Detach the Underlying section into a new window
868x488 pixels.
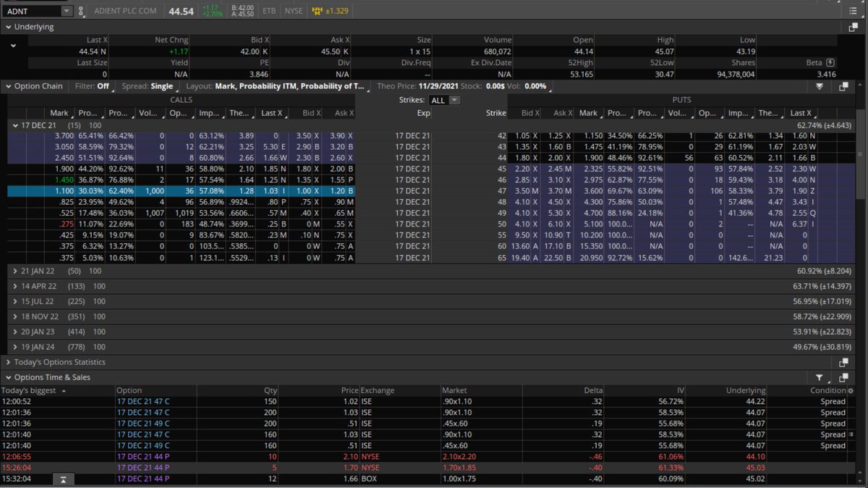click(x=854, y=27)
